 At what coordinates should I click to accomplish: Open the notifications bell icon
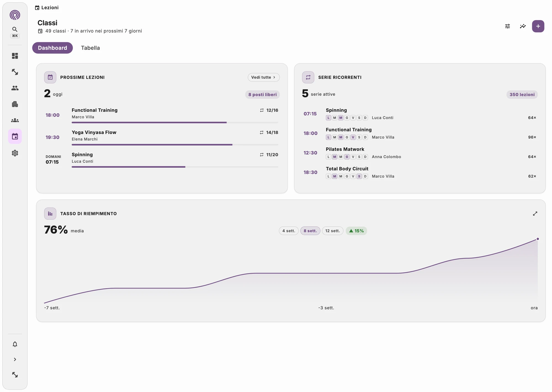coord(15,344)
